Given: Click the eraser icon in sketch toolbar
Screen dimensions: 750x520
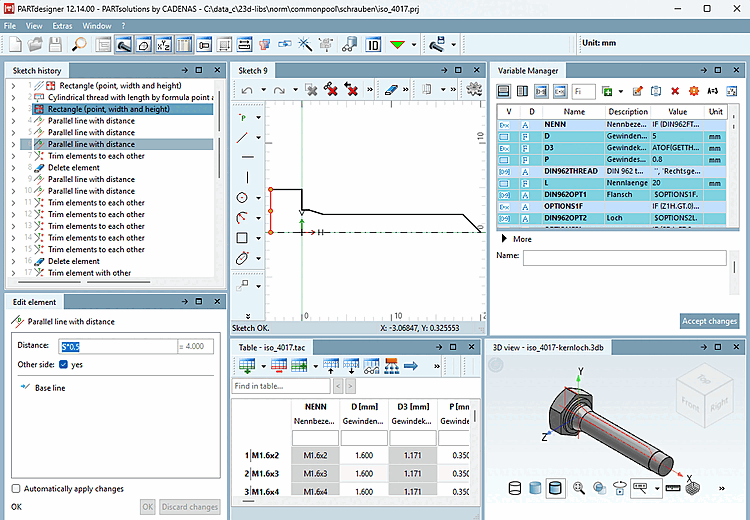Looking at the screenshot, I should (x=391, y=90).
